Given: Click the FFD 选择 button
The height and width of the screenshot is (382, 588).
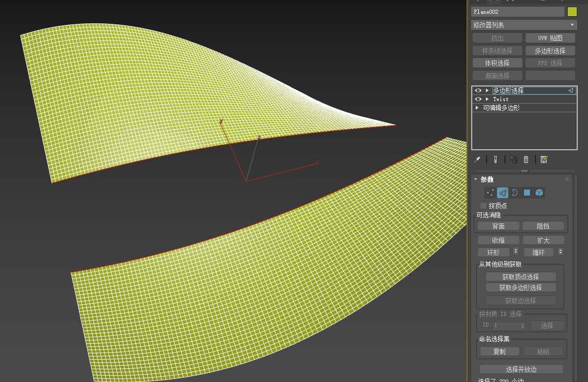Looking at the screenshot, I should click(x=550, y=63).
